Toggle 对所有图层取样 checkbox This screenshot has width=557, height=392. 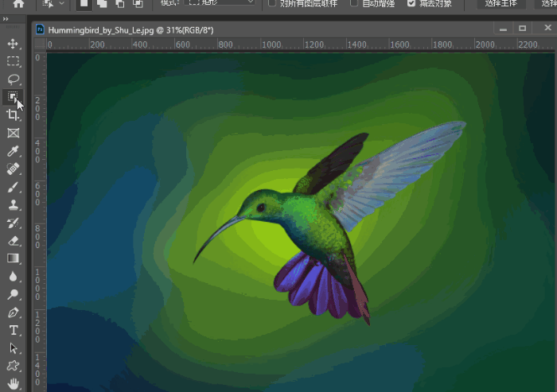click(272, 3)
